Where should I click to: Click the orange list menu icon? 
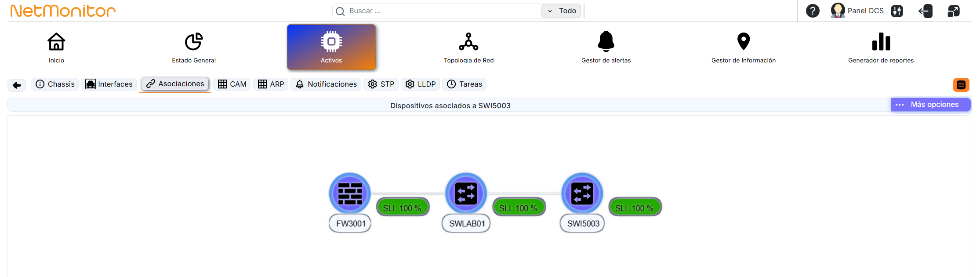click(x=961, y=85)
